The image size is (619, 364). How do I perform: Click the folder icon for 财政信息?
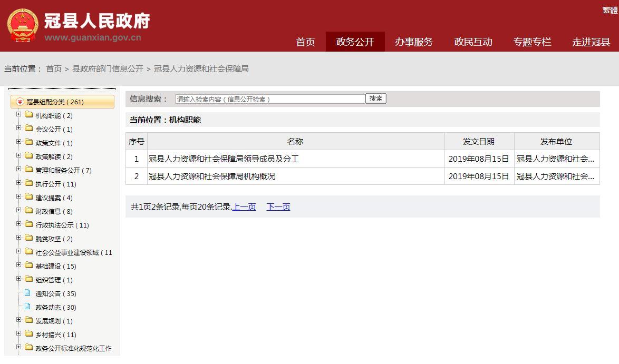(x=29, y=211)
